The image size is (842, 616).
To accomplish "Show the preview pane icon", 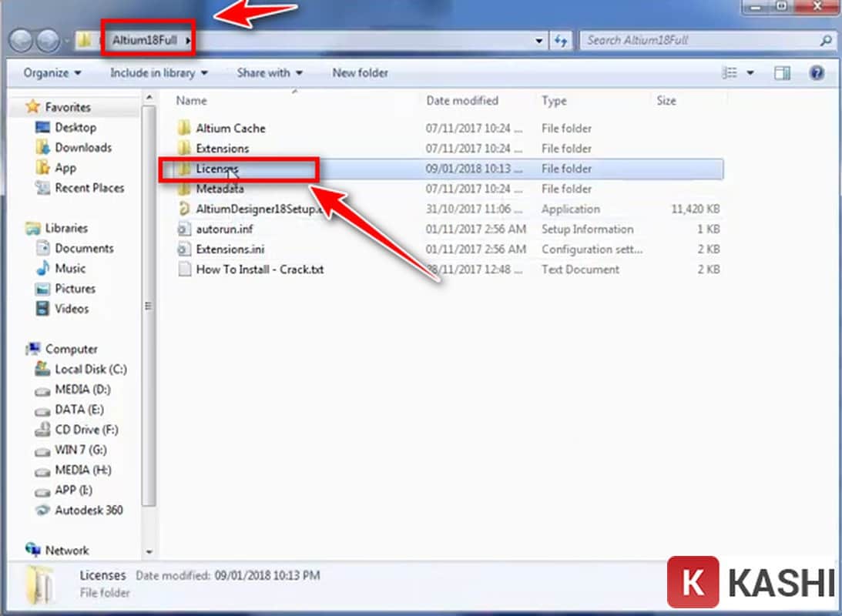I will (782, 72).
